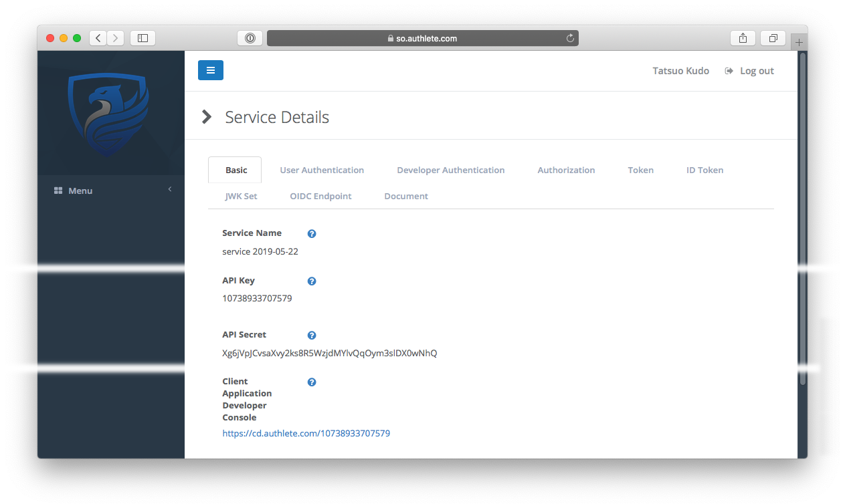Click the page vertical scrollbar
The width and height of the screenshot is (845, 504).
click(803, 218)
